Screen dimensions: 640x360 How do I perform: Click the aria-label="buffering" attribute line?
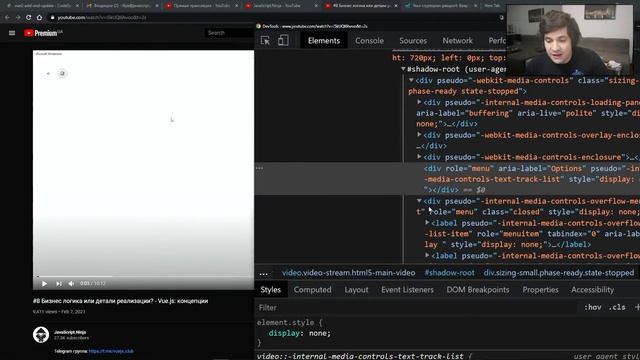tap(464, 113)
